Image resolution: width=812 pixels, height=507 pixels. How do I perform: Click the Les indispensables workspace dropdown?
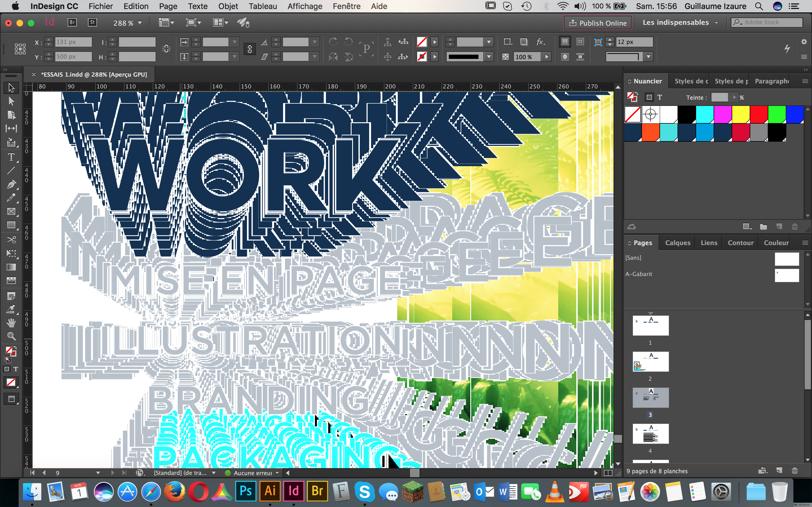[679, 22]
